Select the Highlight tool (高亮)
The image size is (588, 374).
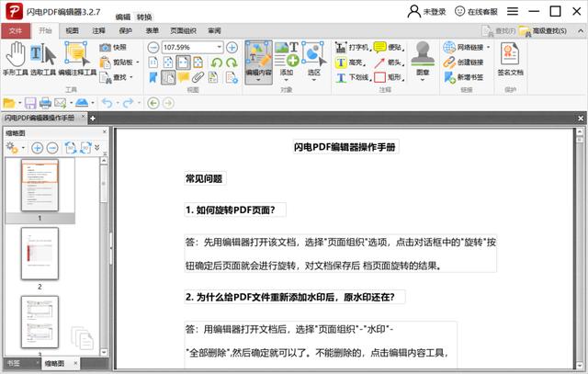[x=350, y=62]
